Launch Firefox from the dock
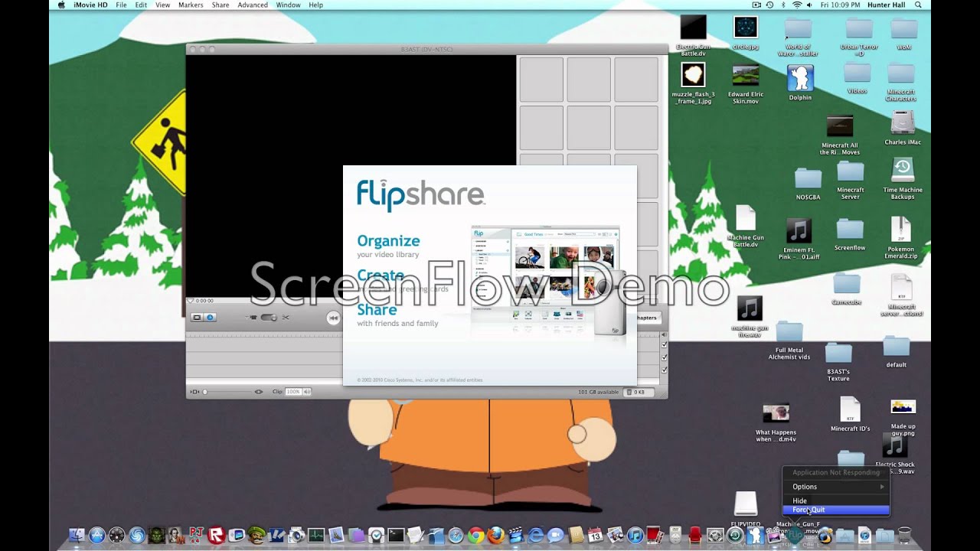Image resolution: width=980 pixels, height=551 pixels. (495, 535)
